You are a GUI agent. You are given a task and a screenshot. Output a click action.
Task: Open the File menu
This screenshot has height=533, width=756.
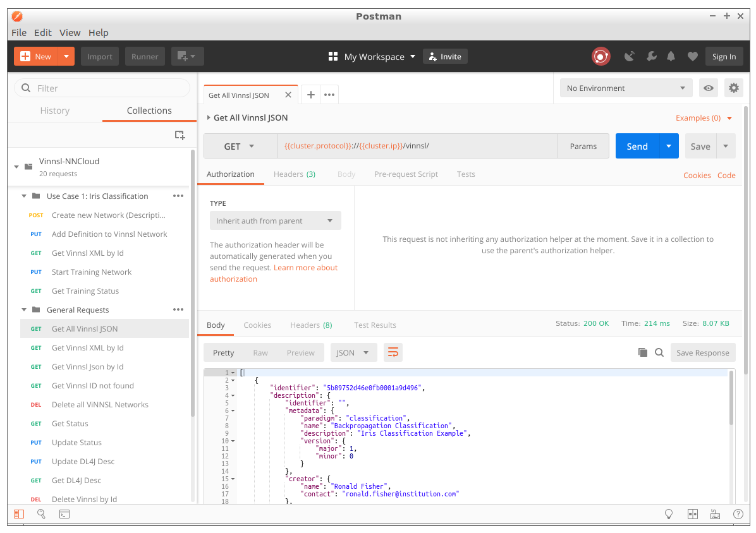[x=19, y=33]
